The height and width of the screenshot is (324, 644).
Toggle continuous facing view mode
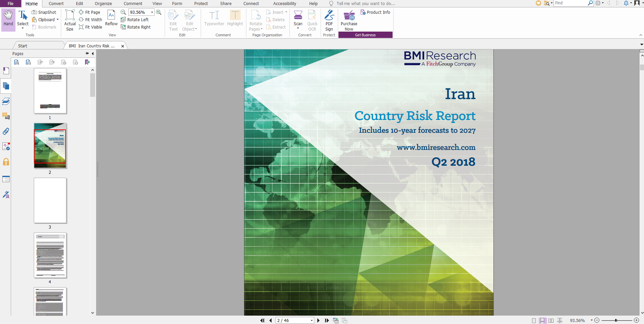pos(560,321)
